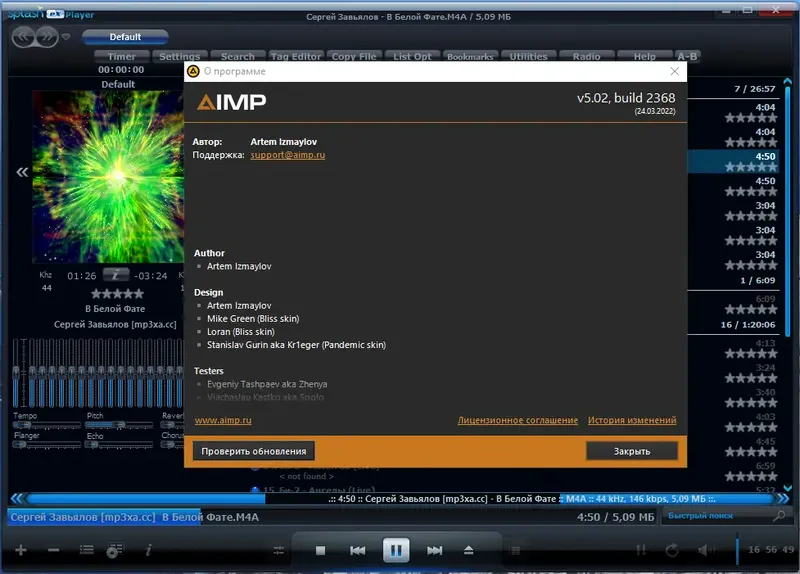Adjust the Flanger slider
Image resolution: width=800 pixels, height=574 pixels.
coord(46,444)
